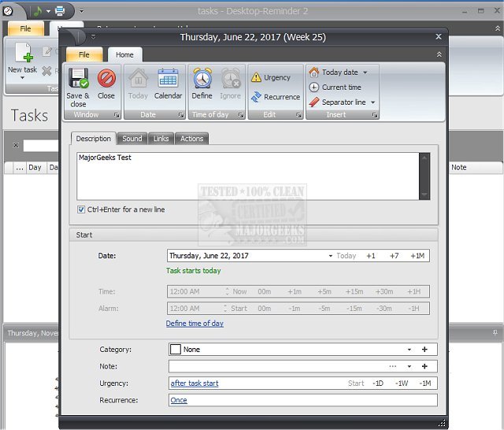Toggle Ctrl+Enter for a new line checkbox
This screenshot has width=504, height=430.
pyautogui.click(x=81, y=209)
